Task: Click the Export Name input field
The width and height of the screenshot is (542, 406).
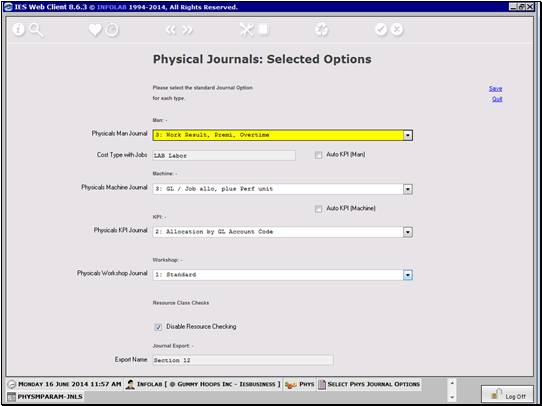Action: 243,360
